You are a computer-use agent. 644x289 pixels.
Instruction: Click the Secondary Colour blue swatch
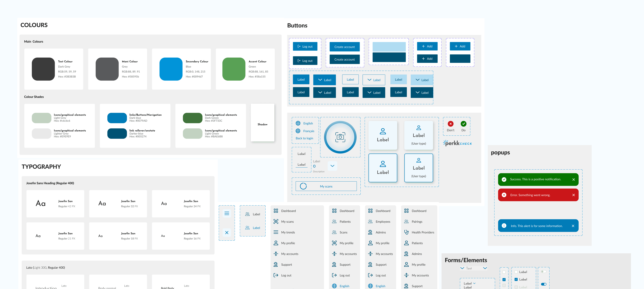pyautogui.click(x=171, y=69)
